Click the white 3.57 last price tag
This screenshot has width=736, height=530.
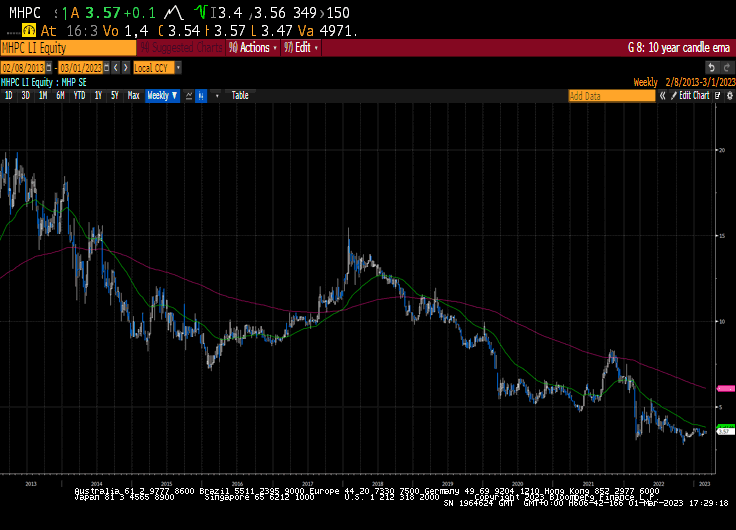(x=726, y=431)
